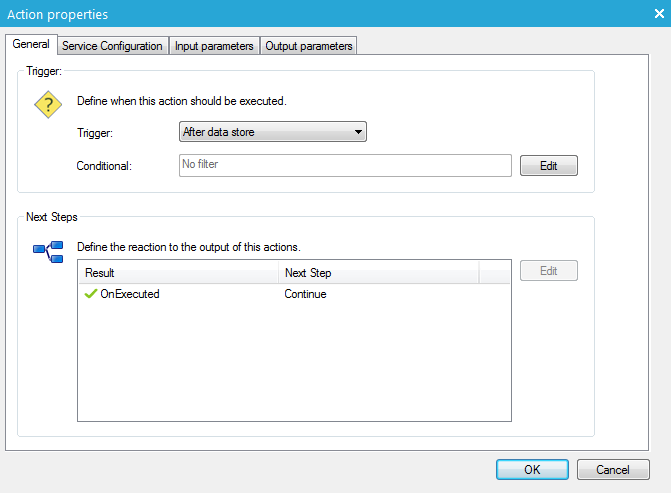Select the OnExecuted result row
Screen dimensions: 671x493
[130, 294]
